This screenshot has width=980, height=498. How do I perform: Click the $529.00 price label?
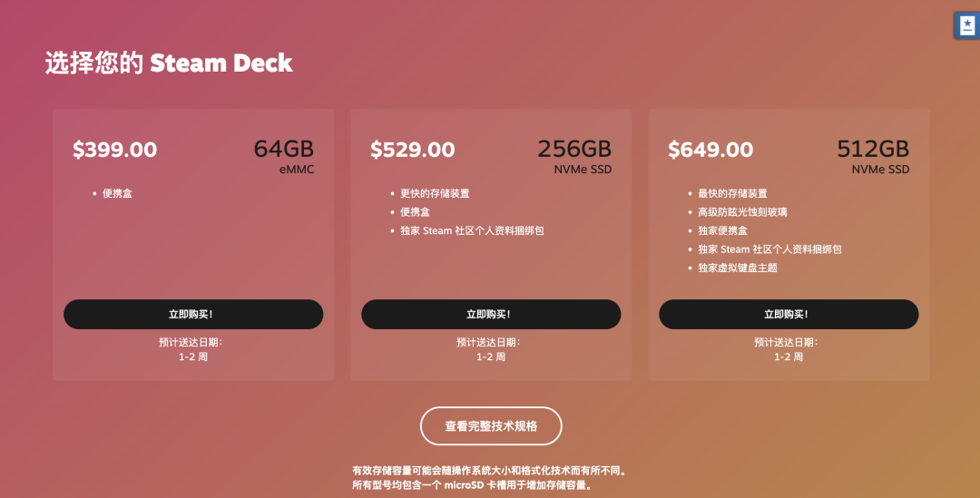(413, 150)
